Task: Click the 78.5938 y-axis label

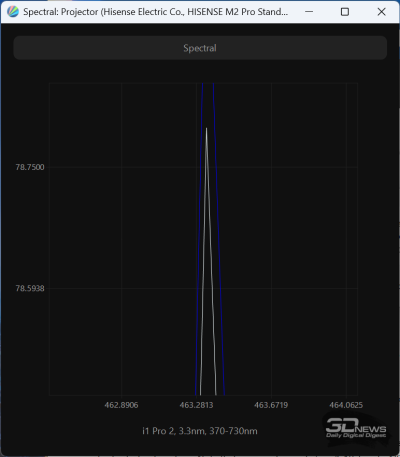Action: point(30,288)
